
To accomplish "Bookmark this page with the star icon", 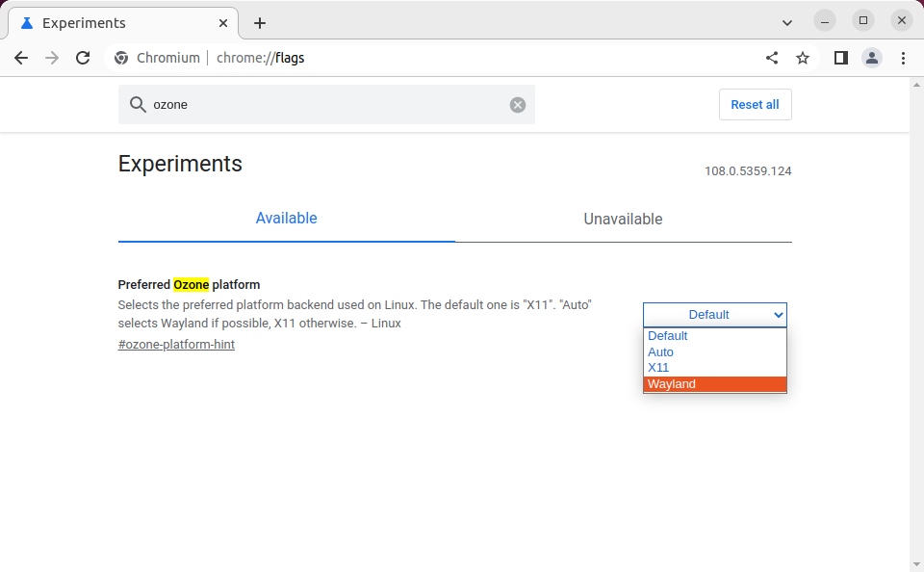I will (803, 58).
